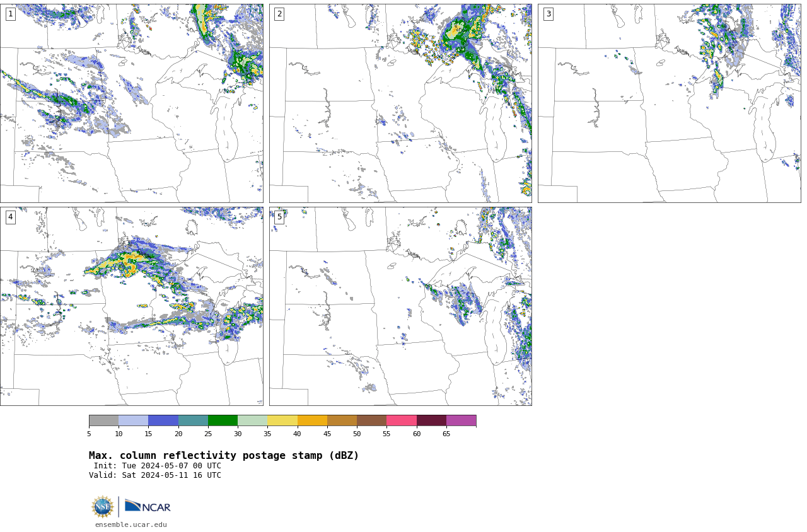Click the colorbar tick label 25
Image resolution: width=807 pixels, height=532 pixels.
point(208,434)
